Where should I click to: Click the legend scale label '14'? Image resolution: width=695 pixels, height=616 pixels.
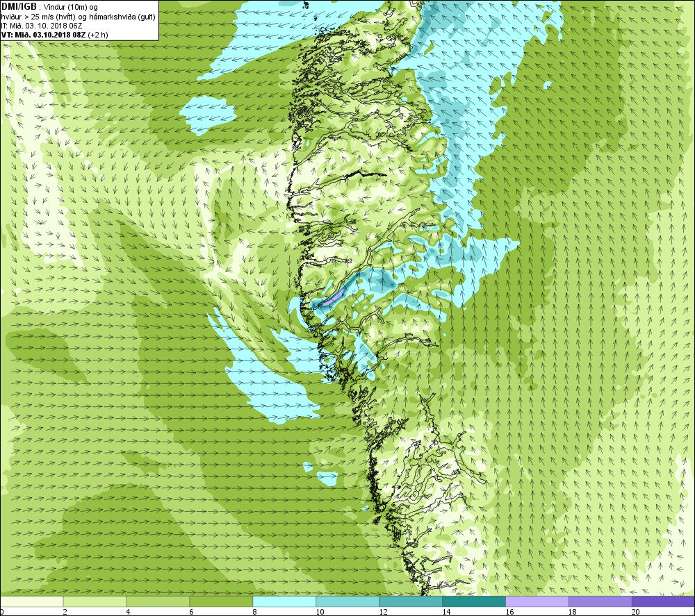pos(446,612)
